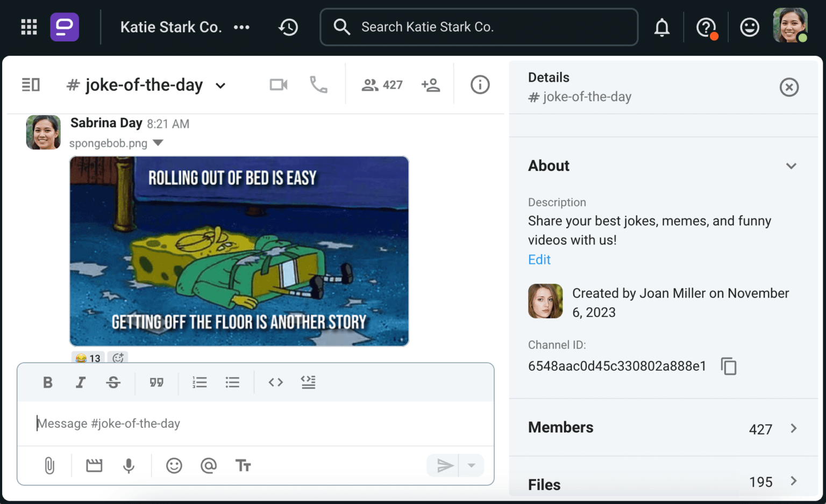826x504 pixels.
Task: Copy the Channel ID
Action: coord(729,366)
